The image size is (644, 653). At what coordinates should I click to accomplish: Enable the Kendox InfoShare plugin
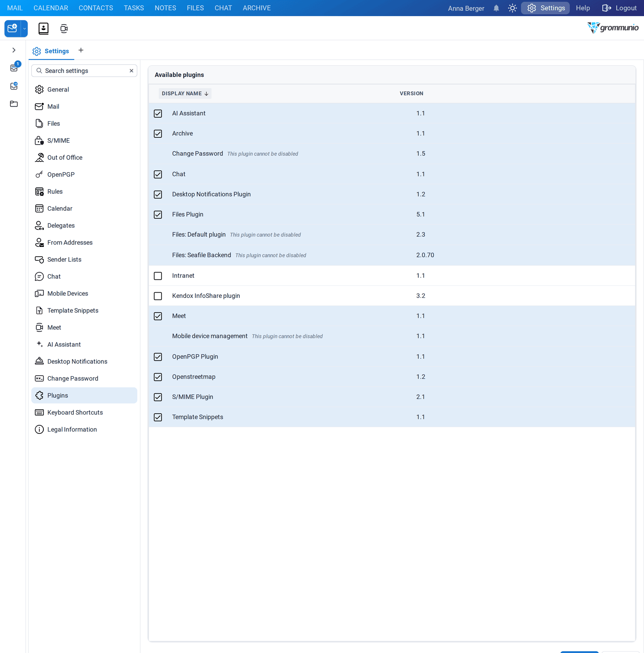tap(158, 296)
